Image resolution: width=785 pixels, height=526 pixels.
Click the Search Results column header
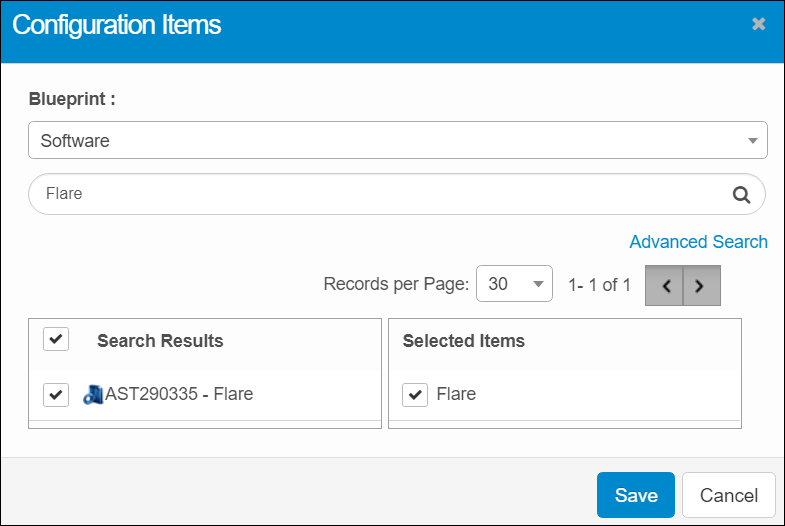click(160, 341)
